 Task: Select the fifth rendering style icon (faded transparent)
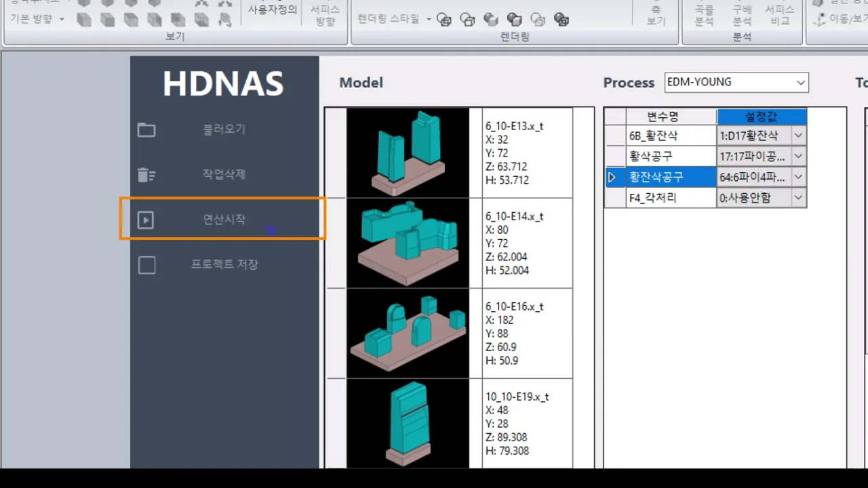[x=538, y=20]
